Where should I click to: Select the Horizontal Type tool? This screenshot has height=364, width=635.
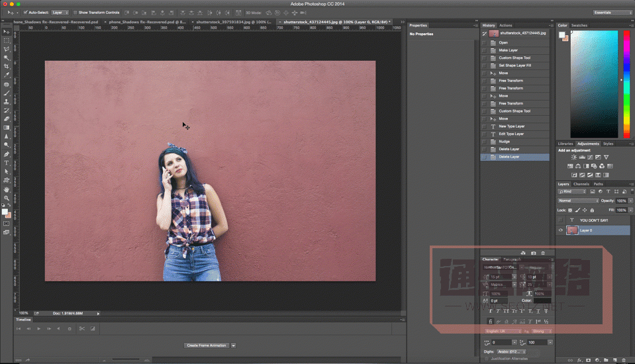(7, 163)
